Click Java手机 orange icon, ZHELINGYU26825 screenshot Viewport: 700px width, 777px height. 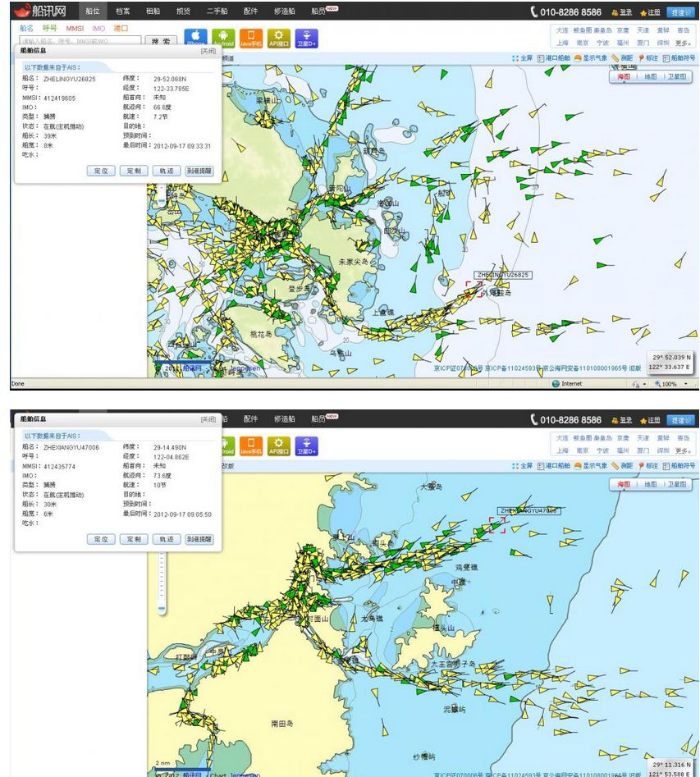click(x=251, y=38)
